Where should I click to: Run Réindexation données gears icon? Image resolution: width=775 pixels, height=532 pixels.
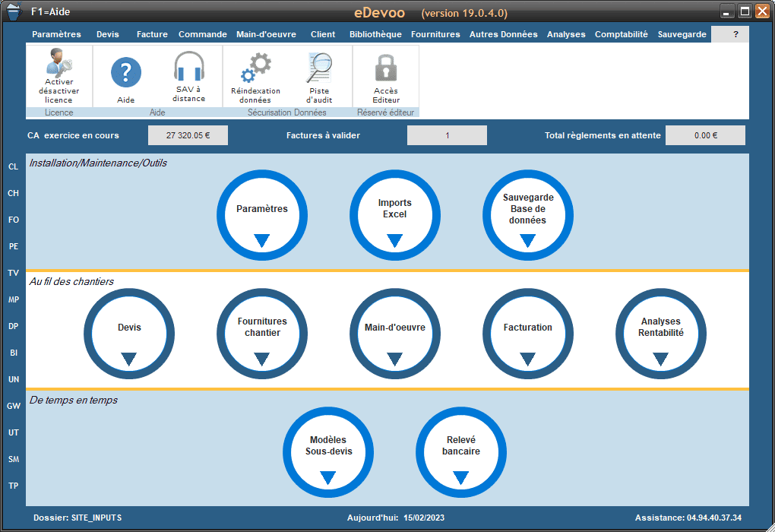255,68
